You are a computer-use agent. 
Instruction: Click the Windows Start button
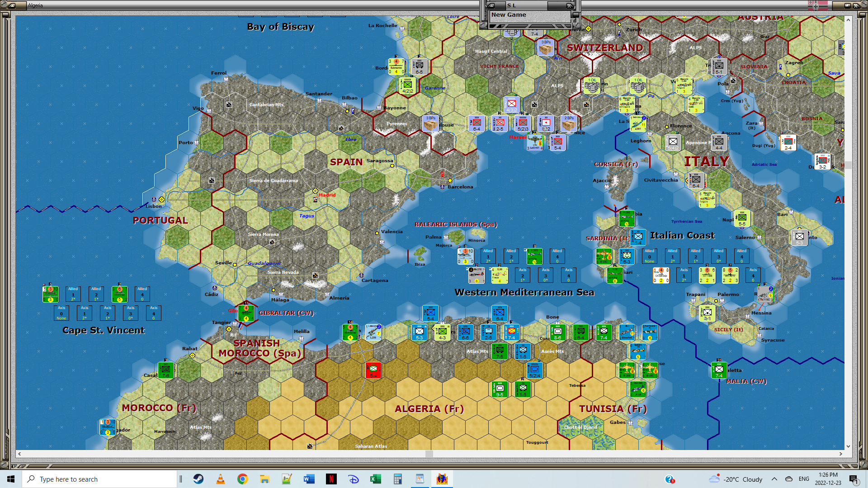[x=11, y=479]
